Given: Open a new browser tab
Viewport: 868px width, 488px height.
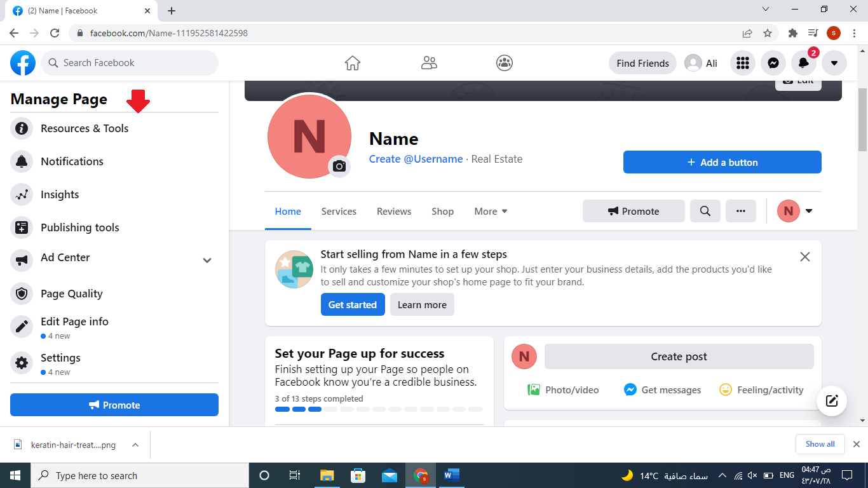Looking at the screenshot, I should tap(172, 11).
